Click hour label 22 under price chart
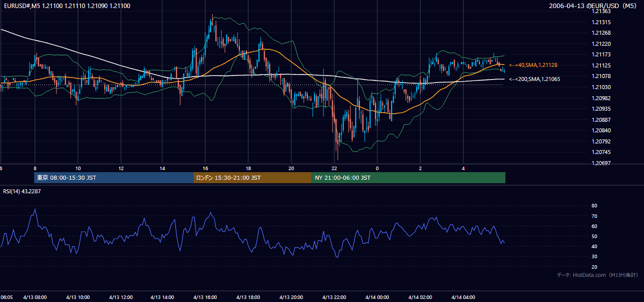644x302 pixels. (x=334, y=168)
